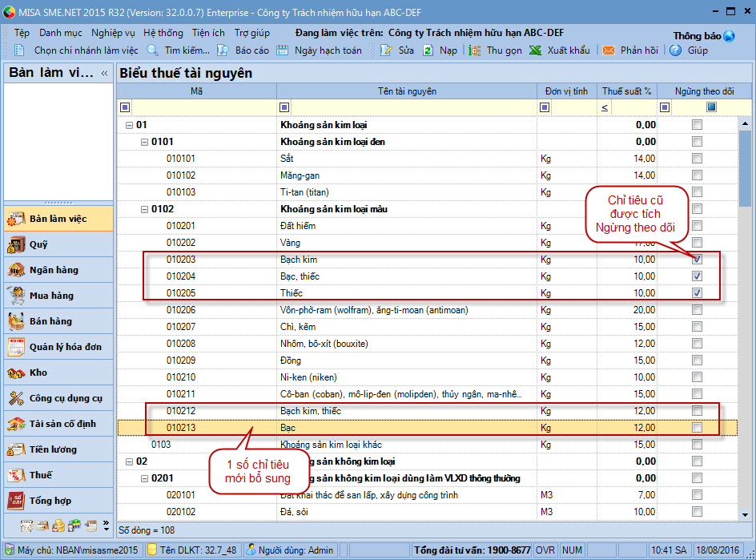Collapse tree node 02
Viewport: 756px width, 560px height.
pos(129,461)
